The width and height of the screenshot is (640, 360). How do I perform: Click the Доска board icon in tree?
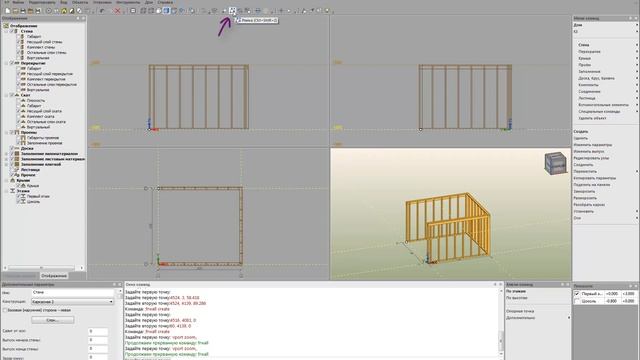17,149
